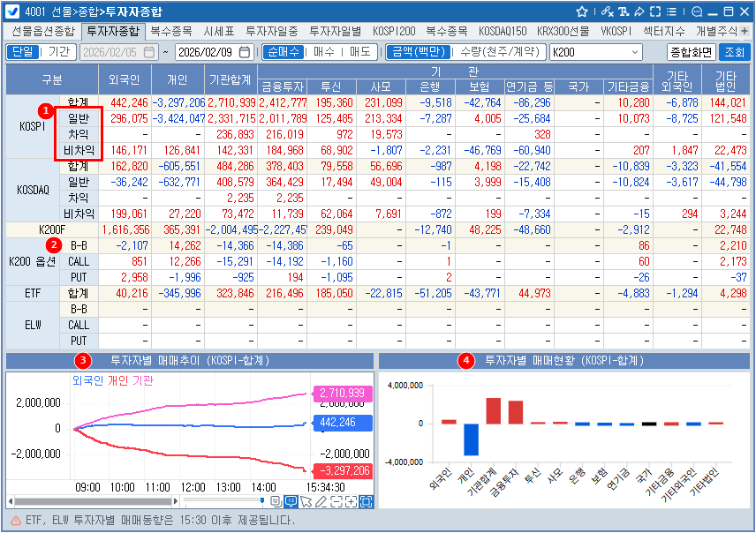Viewport: 756px width, 533px height.
Task: Add this screen to favorites with the star icon
Action: pyautogui.click(x=582, y=12)
